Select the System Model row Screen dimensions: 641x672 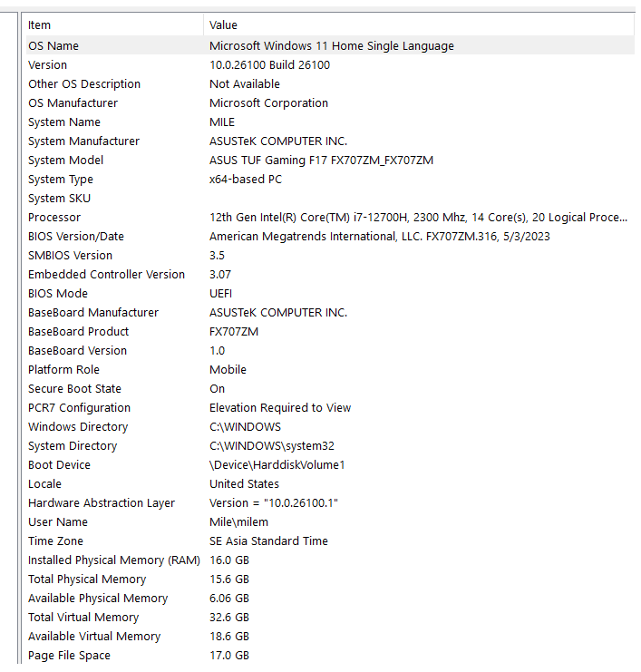(x=330, y=160)
